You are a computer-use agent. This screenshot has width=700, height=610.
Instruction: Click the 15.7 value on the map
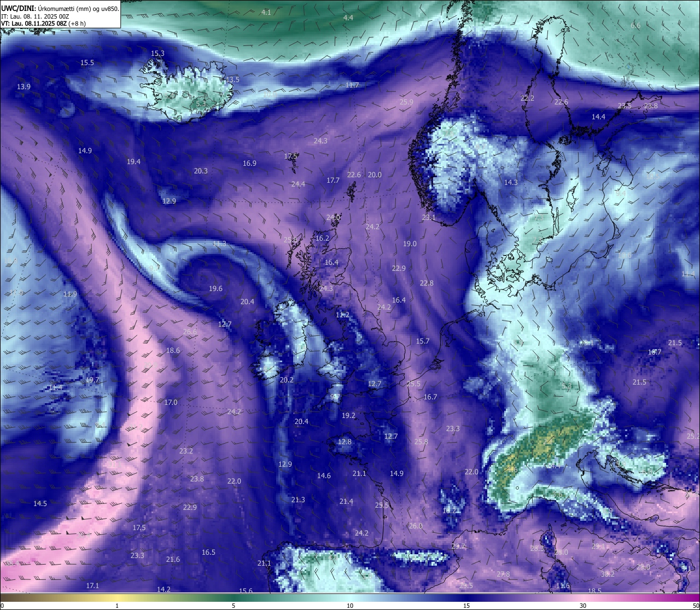click(x=423, y=341)
